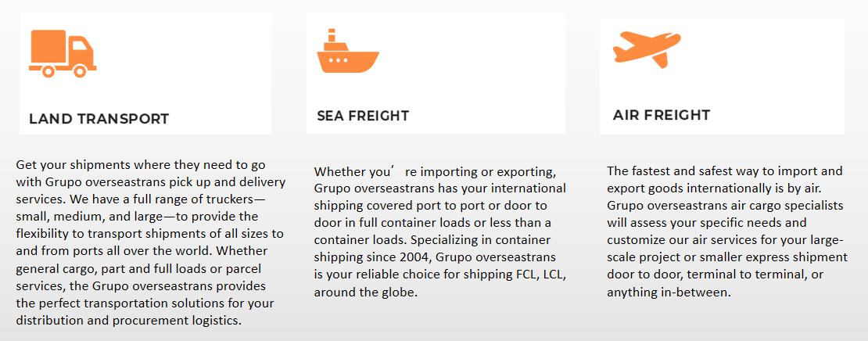Click the line "Get your shipments where they need to go"
Image resolution: width=868 pixels, height=341 pixels.
click(140, 165)
